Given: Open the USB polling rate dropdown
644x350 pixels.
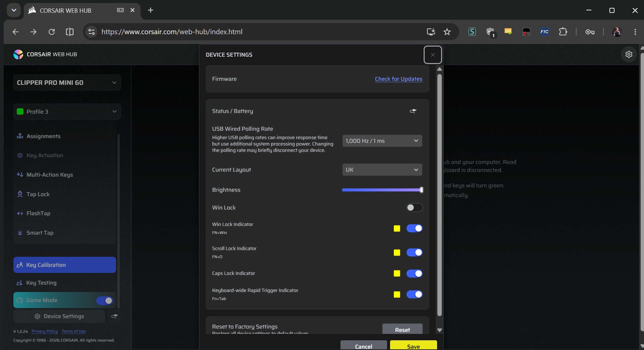Looking at the screenshot, I should [x=382, y=141].
